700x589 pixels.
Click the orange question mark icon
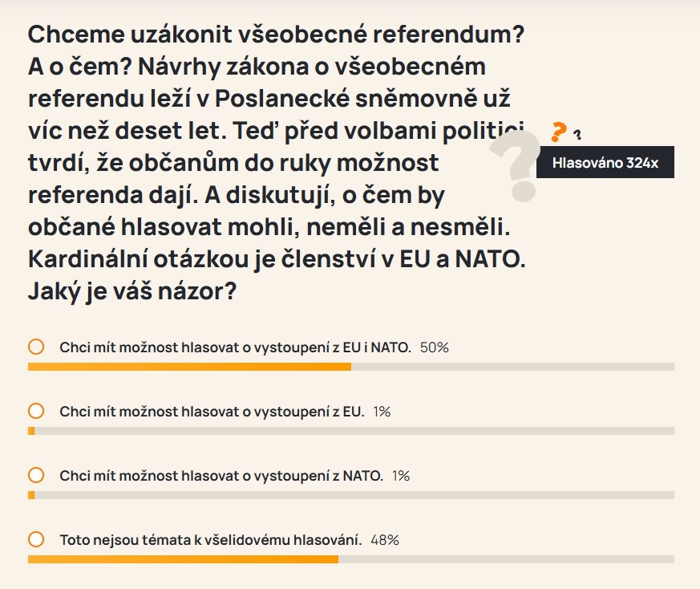(x=558, y=132)
